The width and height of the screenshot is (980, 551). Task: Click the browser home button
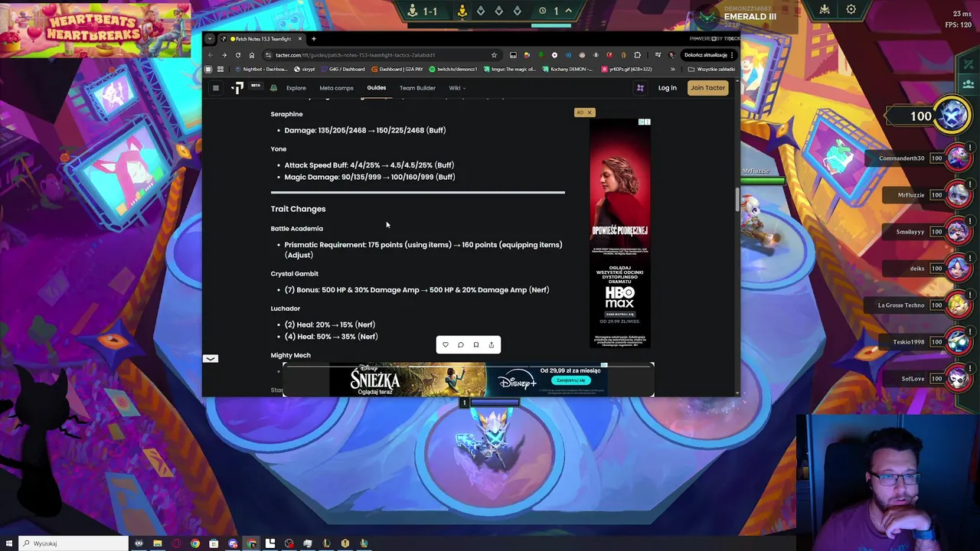coord(251,55)
